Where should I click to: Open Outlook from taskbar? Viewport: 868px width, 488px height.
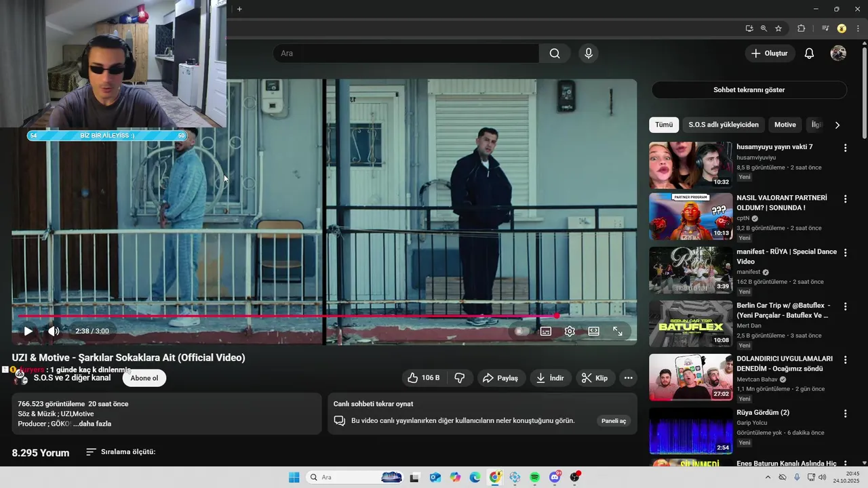435,477
